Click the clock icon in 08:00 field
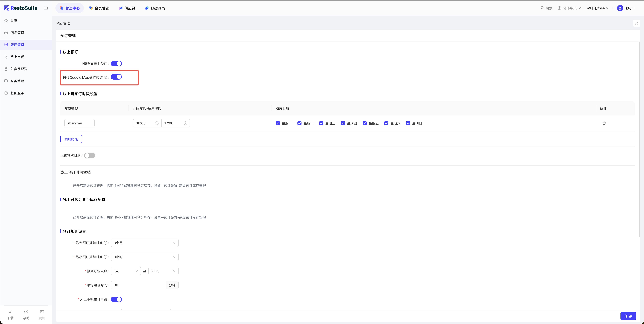The height and width of the screenshot is (324, 644). click(157, 123)
